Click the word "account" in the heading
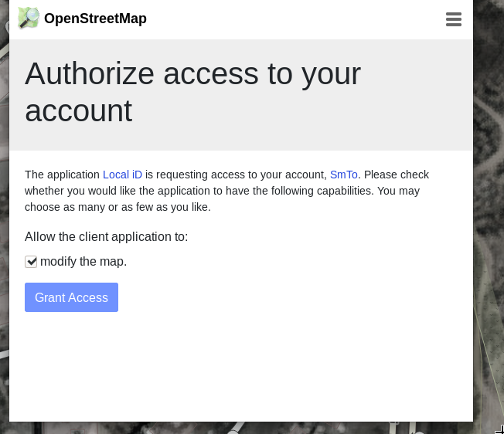This screenshot has width=504, height=434. pyautogui.click(x=78, y=111)
